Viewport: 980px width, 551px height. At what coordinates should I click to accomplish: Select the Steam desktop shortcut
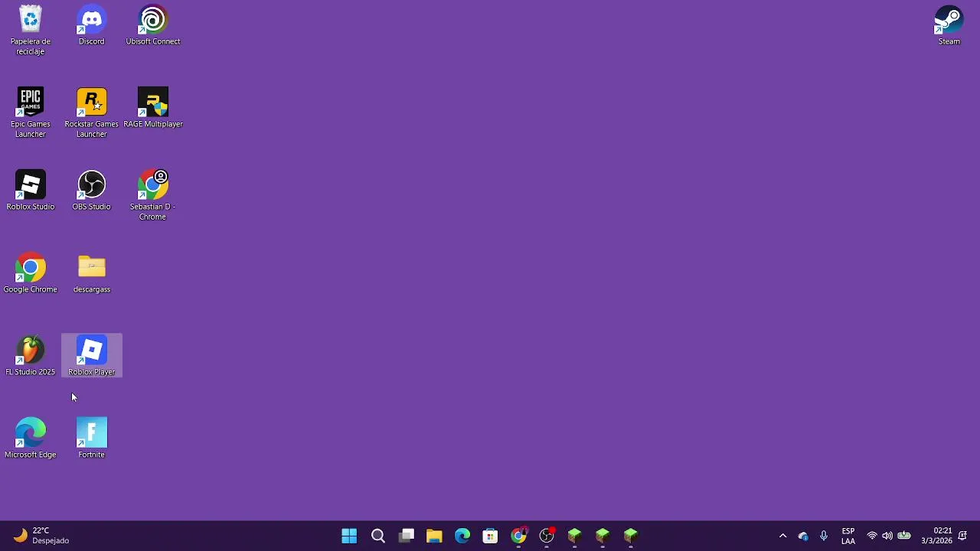pos(949,26)
